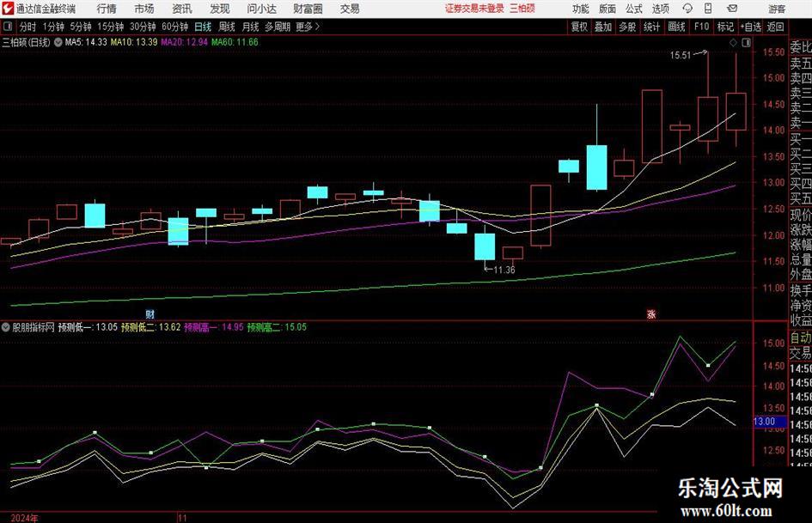This screenshot has height=523, width=812.
Task: Click the 预测高二: 15.05 value label
Action: click(x=277, y=327)
